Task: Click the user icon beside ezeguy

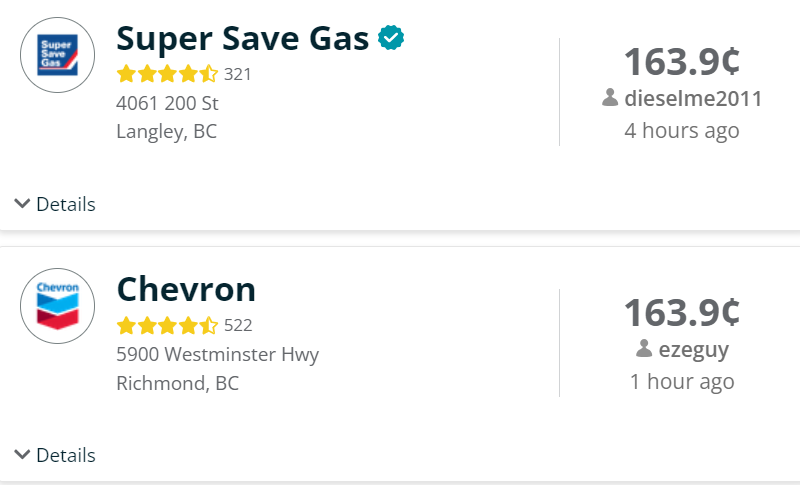Action: point(644,348)
